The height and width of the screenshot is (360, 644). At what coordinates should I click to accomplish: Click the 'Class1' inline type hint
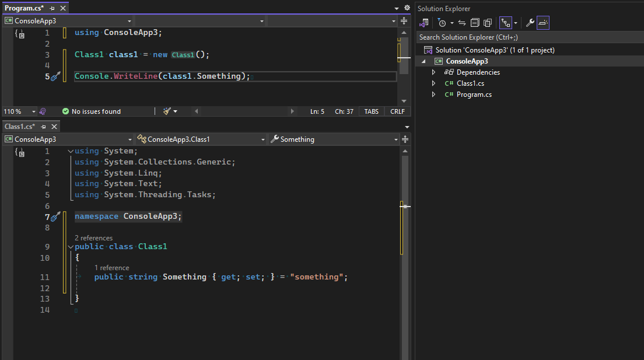183,55
